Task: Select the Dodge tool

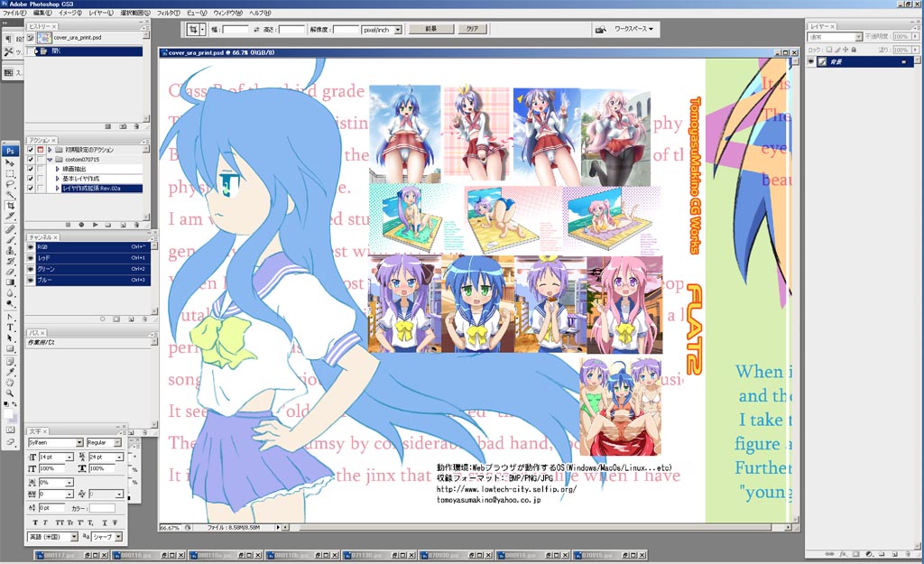Action: point(10,303)
